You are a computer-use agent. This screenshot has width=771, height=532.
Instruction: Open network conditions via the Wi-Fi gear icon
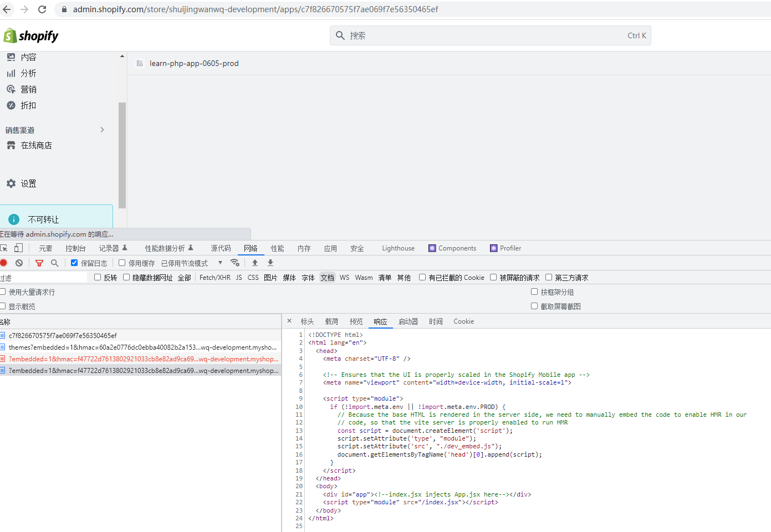click(x=235, y=263)
